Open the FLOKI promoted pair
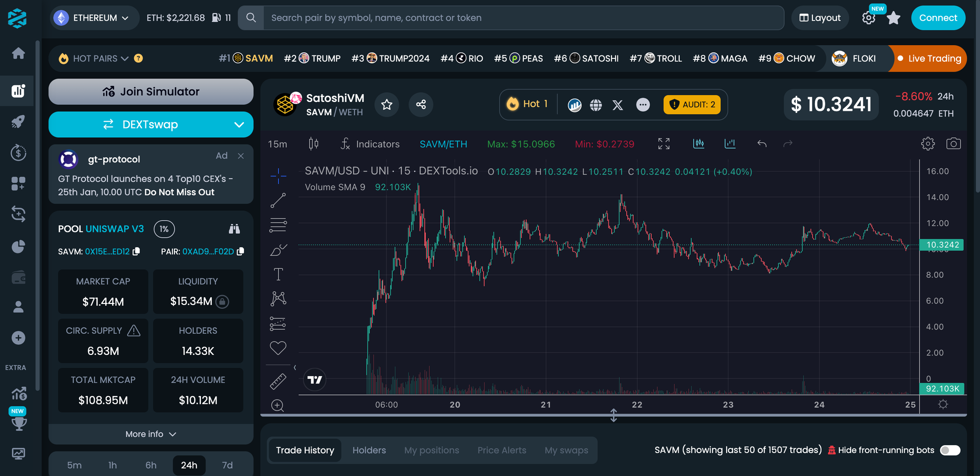The image size is (980, 476). tap(854, 58)
